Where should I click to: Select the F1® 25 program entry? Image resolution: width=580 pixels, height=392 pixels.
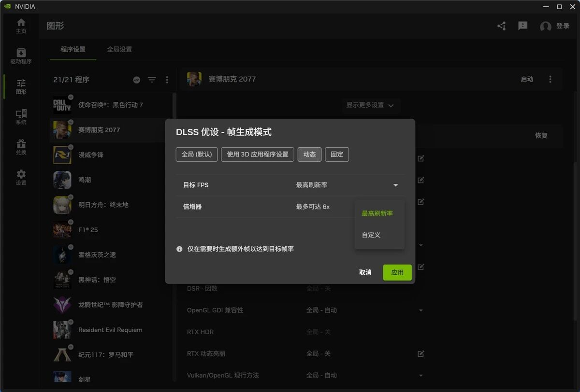click(112, 230)
